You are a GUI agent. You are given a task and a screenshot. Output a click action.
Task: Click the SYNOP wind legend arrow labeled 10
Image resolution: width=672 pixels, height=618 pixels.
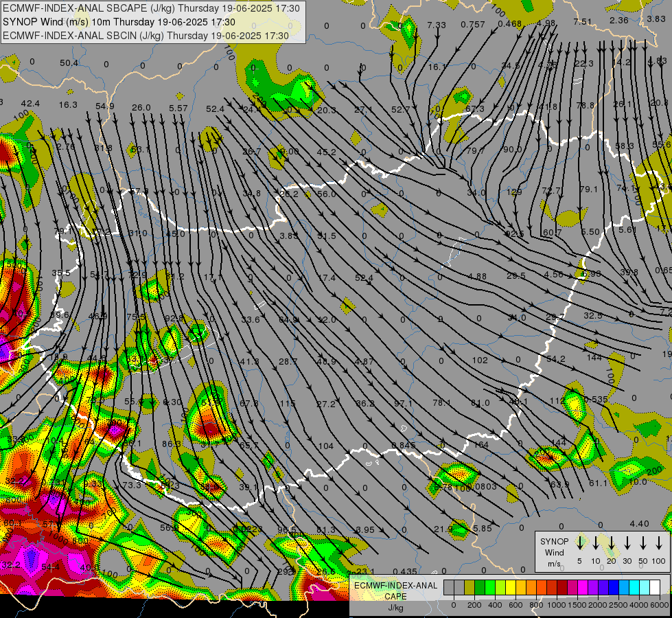(x=596, y=543)
